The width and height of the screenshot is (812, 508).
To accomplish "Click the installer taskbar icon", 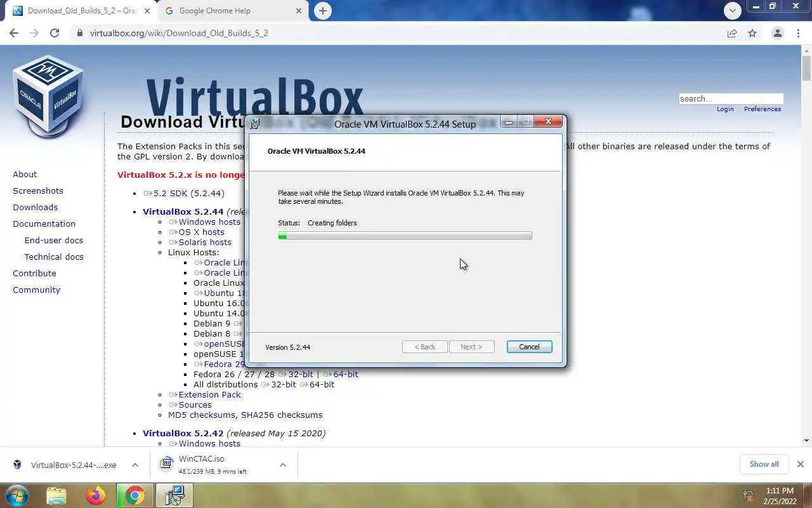I will 174,495.
